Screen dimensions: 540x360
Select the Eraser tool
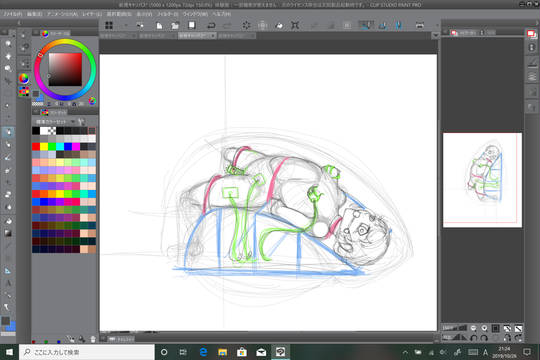click(x=8, y=195)
